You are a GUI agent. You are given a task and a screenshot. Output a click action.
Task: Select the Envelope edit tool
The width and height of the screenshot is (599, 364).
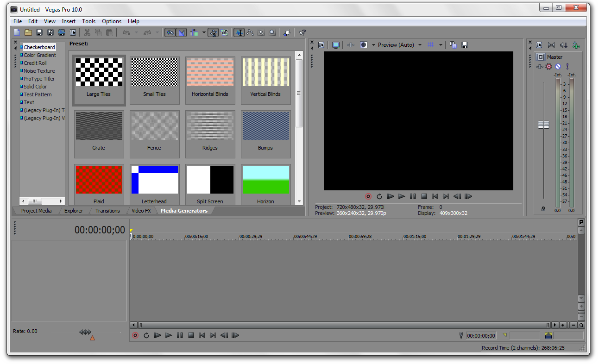[250, 32]
